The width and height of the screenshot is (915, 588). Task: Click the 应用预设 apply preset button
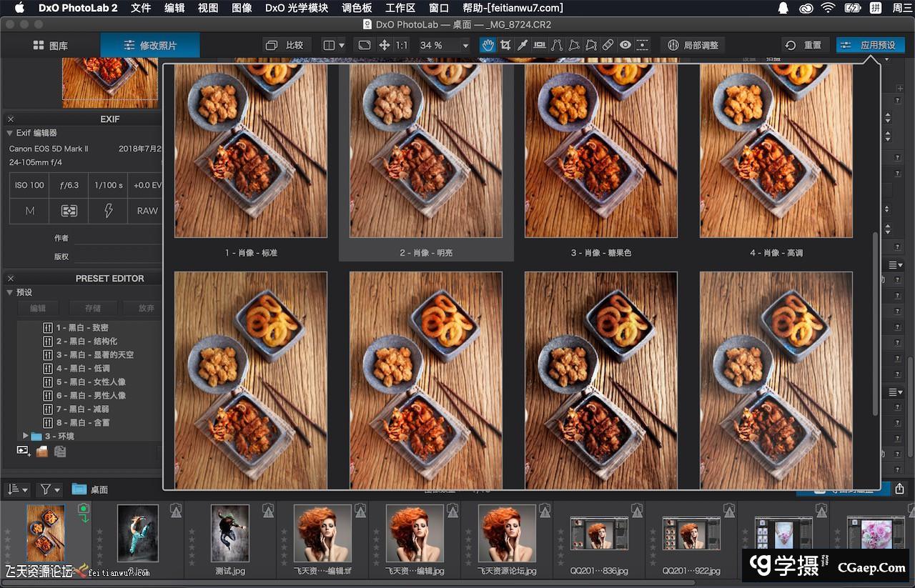[x=870, y=45]
